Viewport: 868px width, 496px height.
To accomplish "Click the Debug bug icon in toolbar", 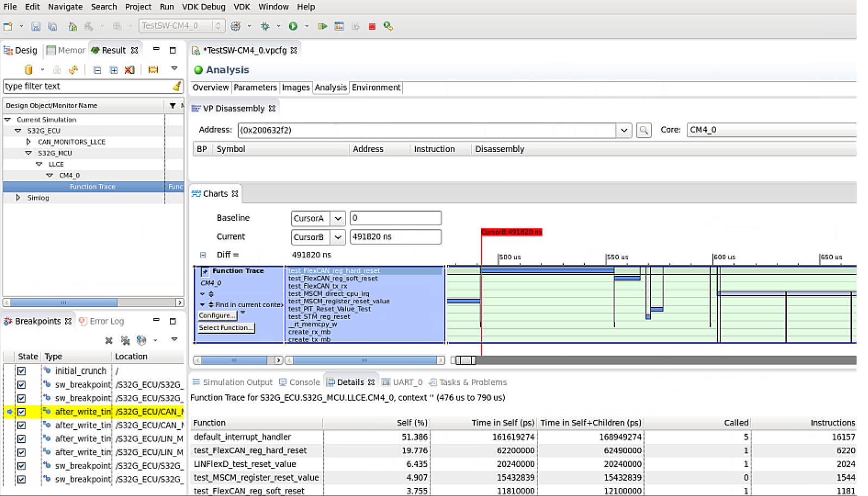I will pos(265,26).
